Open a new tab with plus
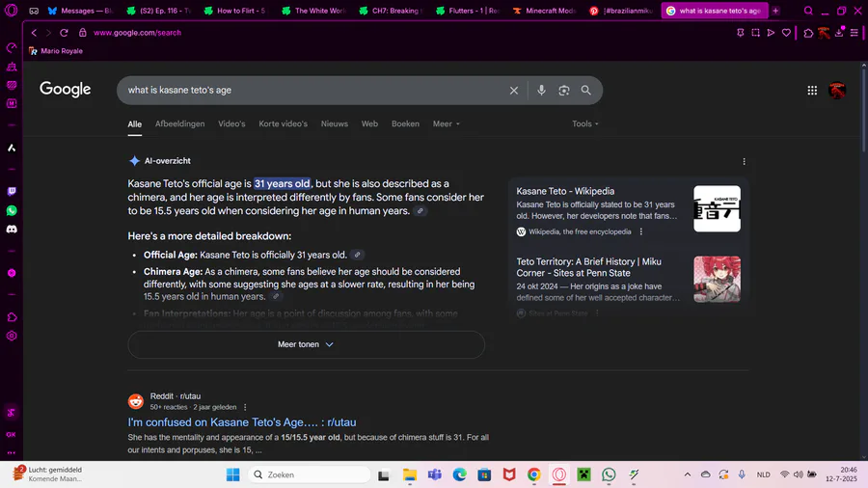The image size is (868, 488). click(775, 11)
